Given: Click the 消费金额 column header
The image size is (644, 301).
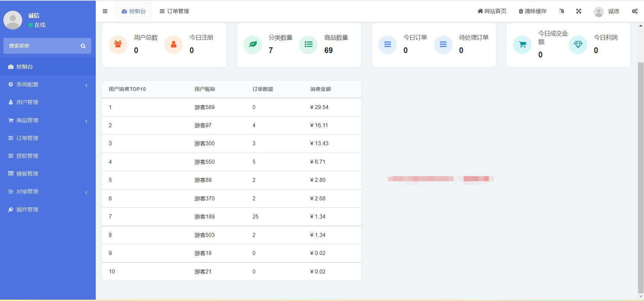Looking at the screenshot, I should pos(320,89).
